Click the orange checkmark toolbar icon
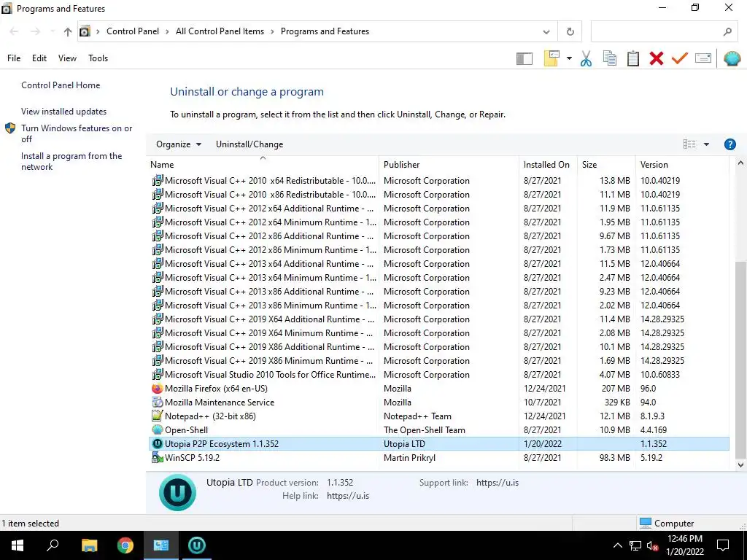 [679, 58]
